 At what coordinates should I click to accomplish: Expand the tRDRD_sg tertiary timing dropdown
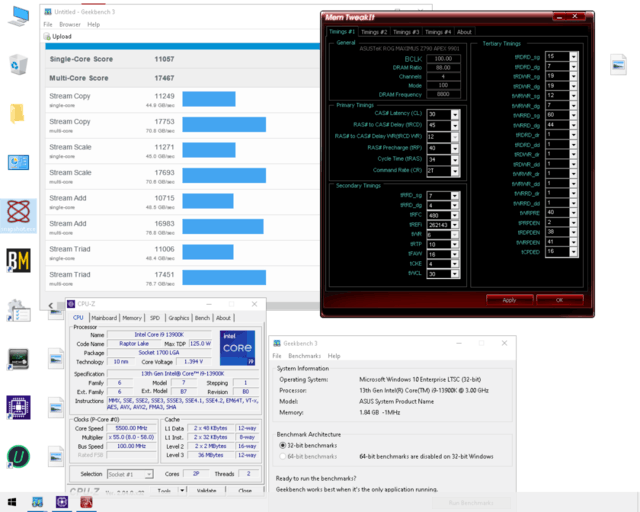click(573, 56)
